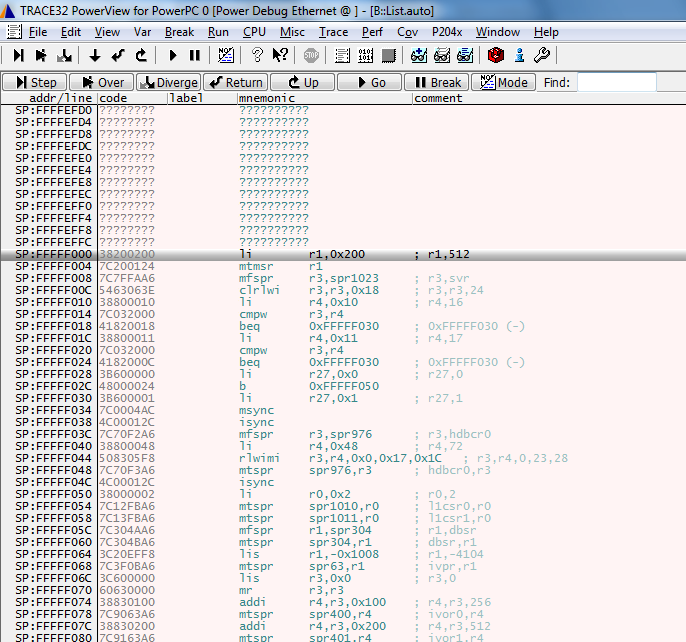Open the View menu

click(x=107, y=32)
